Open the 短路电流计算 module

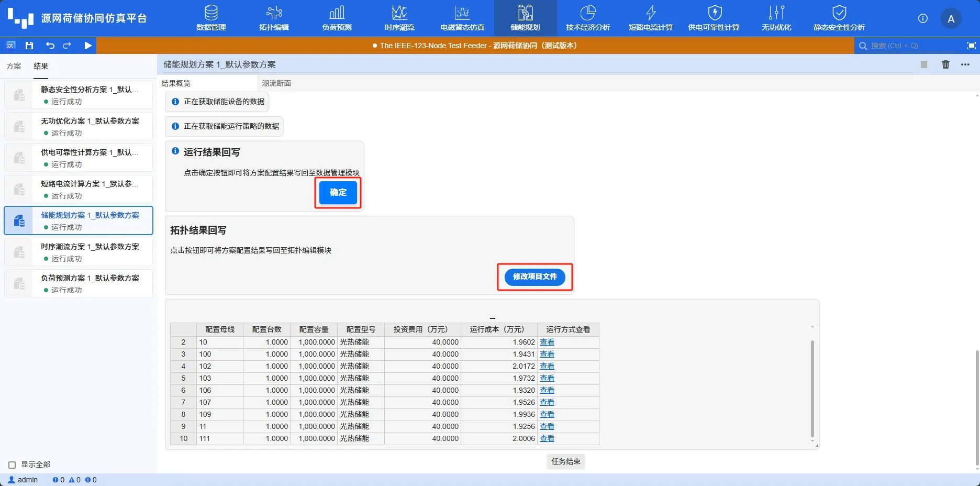point(651,18)
